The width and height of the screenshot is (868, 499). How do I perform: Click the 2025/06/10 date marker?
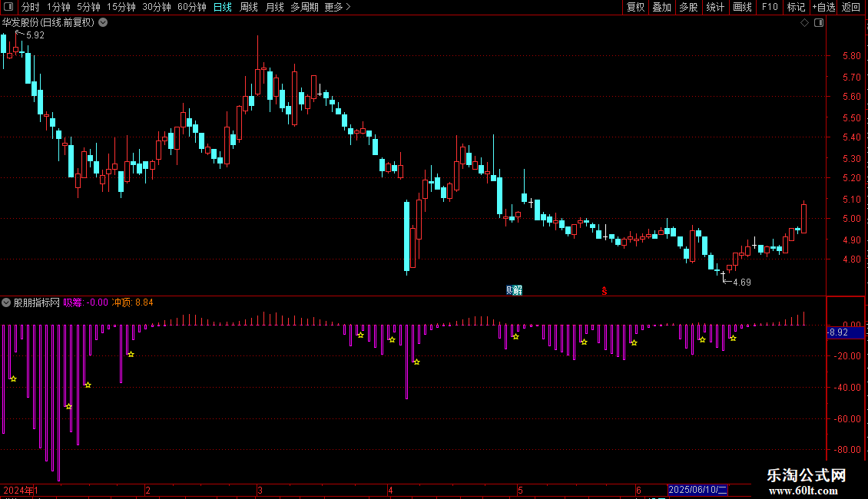(697, 490)
